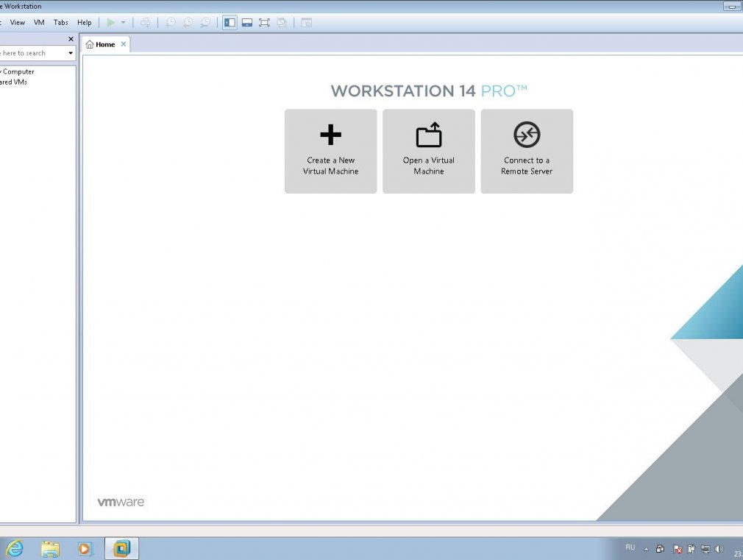Click the Send Ctrl+Alt+Del toolbar icon

click(x=146, y=22)
